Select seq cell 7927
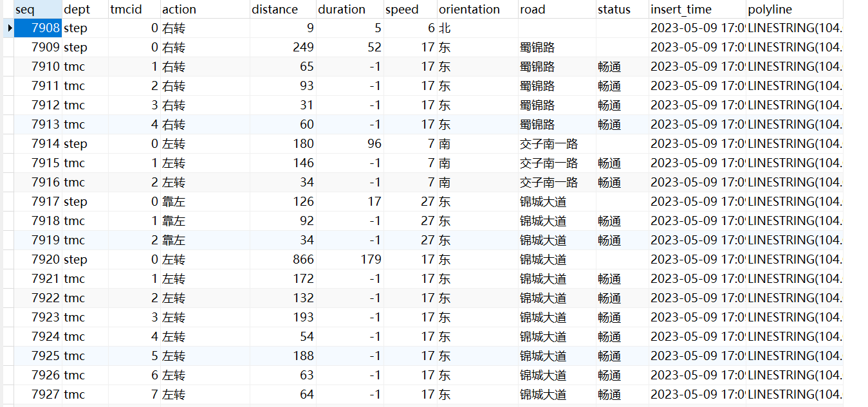The image size is (868, 407). pyautogui.click(x=38, y=395)
